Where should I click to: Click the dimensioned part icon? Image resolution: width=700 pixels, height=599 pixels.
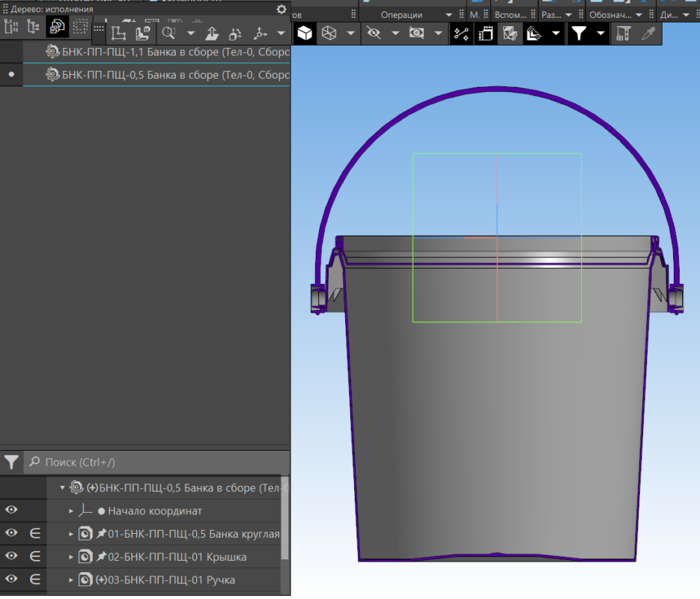point(485,34)
